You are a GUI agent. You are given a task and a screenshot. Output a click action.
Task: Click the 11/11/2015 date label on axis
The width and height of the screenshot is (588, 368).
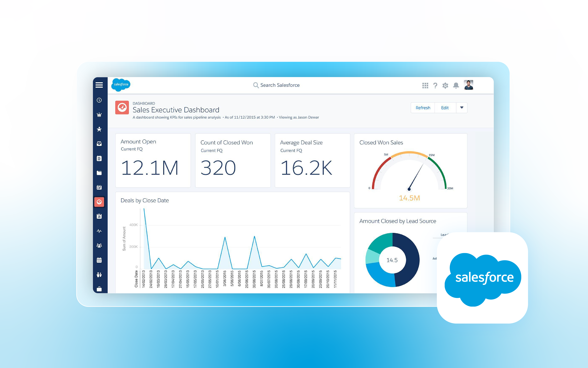coord(335,279)
